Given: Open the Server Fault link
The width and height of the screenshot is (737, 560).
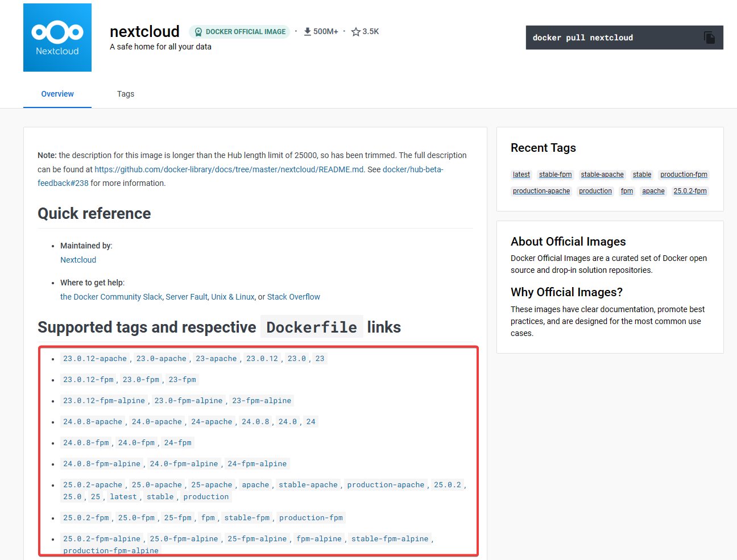Looking at the screenshot, I should pyautogui.click(x=187, y=297).
